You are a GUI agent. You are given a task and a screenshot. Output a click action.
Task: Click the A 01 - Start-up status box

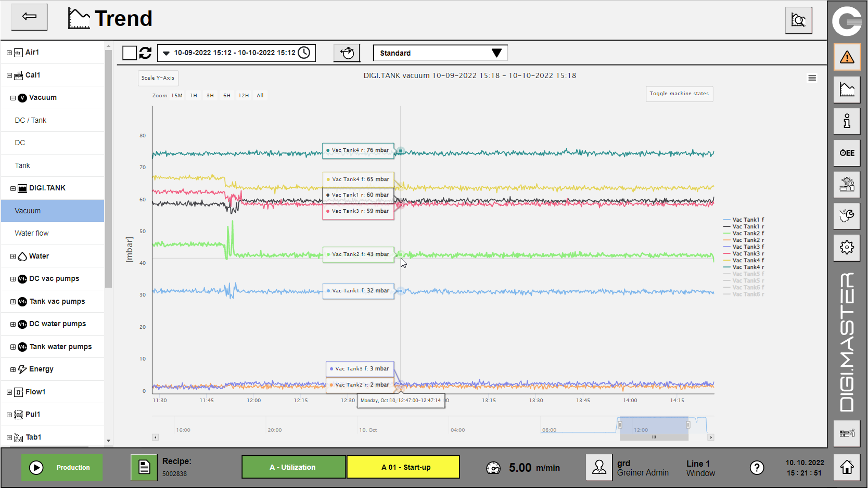coord(403,467)
